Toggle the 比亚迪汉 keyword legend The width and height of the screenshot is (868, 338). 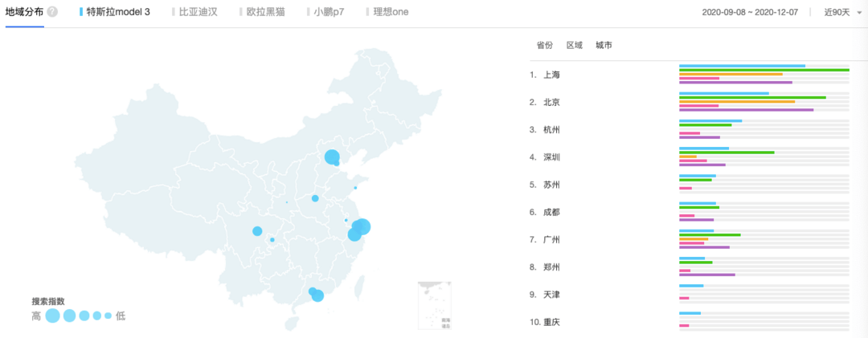click(194, 12)
